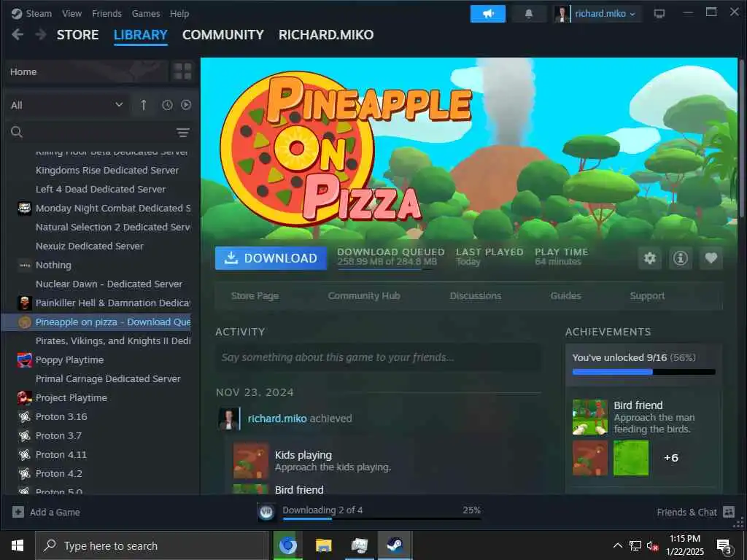Open the Community Hub link
Viewport: 747px width, 560px height.
click(364, 296)
